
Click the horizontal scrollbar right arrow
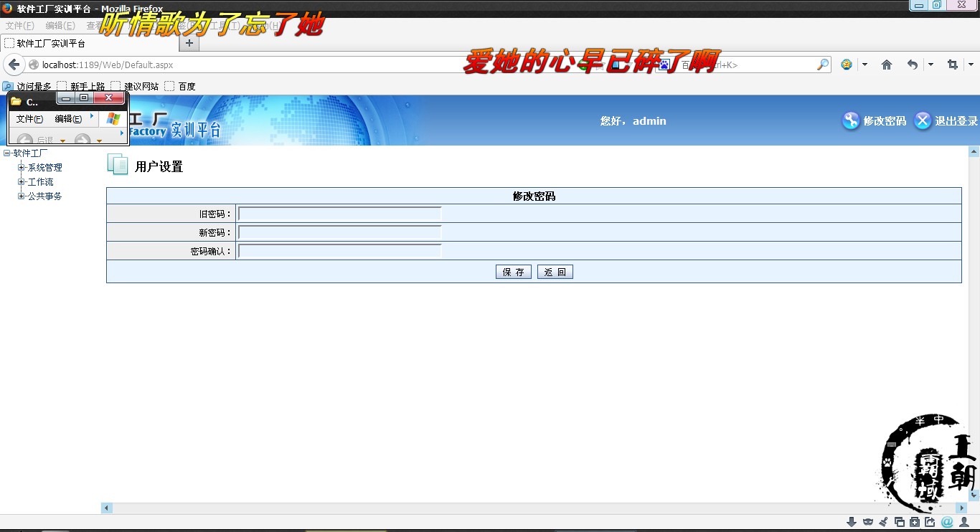[x=961, y=508]
